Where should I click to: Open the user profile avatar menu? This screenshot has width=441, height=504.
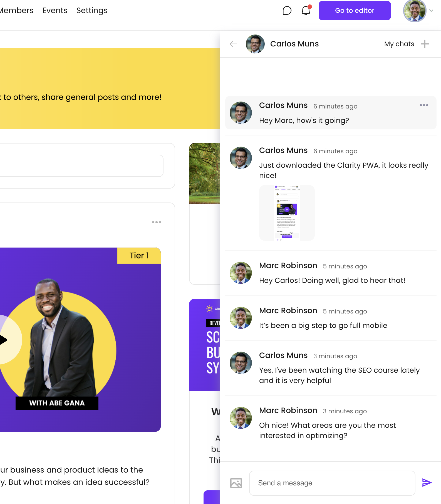pos(415,11)
